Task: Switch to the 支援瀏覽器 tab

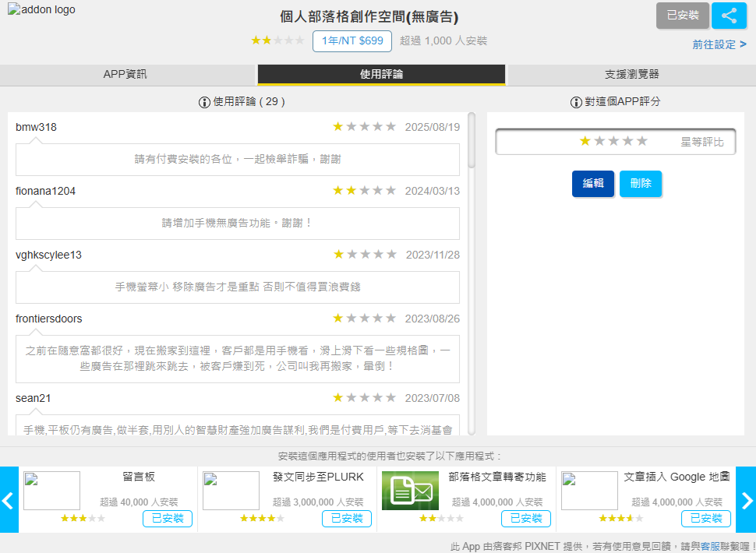Action: tap(632, 75)
